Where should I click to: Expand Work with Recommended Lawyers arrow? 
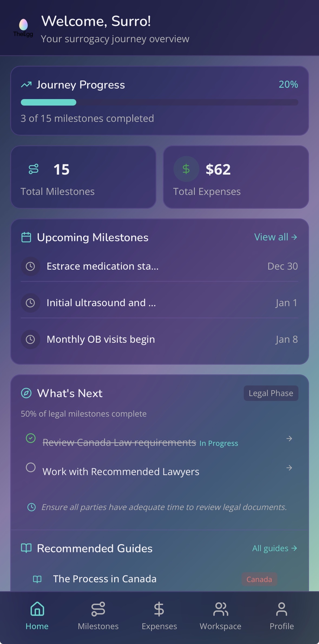point(289,468)
